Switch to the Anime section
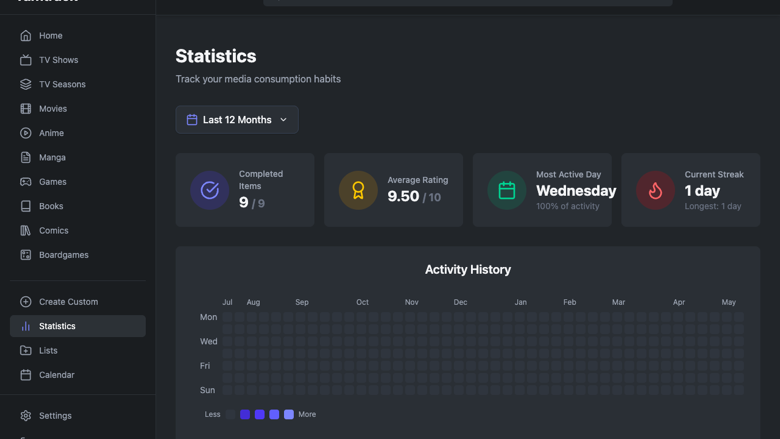The image size is (780, 439). [78, 133]
